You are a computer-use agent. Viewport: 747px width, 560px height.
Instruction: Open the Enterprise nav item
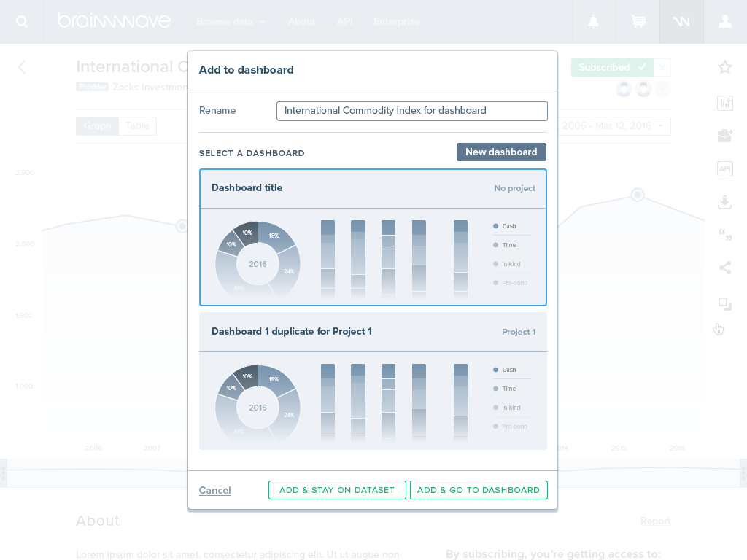click(x=396, y=21)
